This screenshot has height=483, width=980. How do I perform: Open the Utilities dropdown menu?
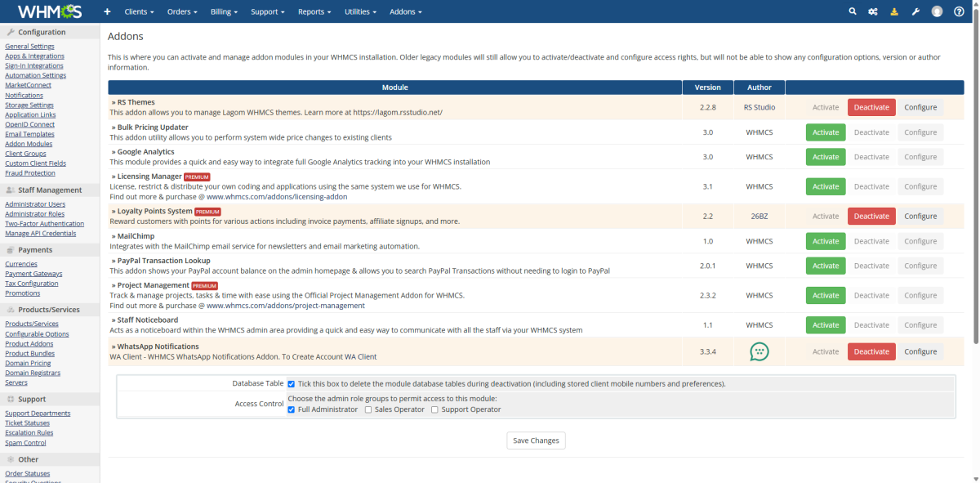pyautogui.click(x=360, y=12)
